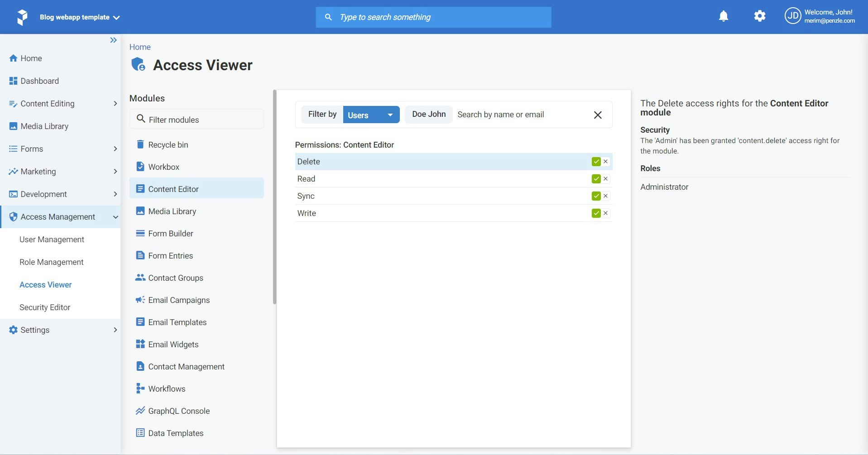868x455 pixels.
Task: Click the magnifier icon in Filter modules
Action: (x=141, y=119)
